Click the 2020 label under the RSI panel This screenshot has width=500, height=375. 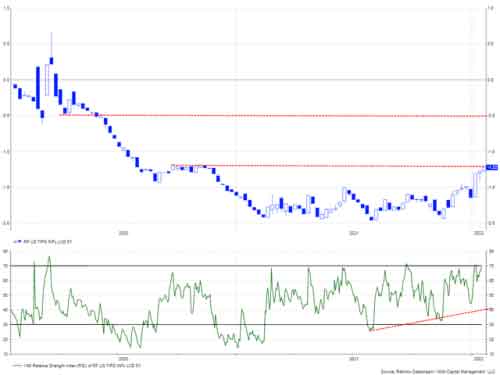point(123,359)
